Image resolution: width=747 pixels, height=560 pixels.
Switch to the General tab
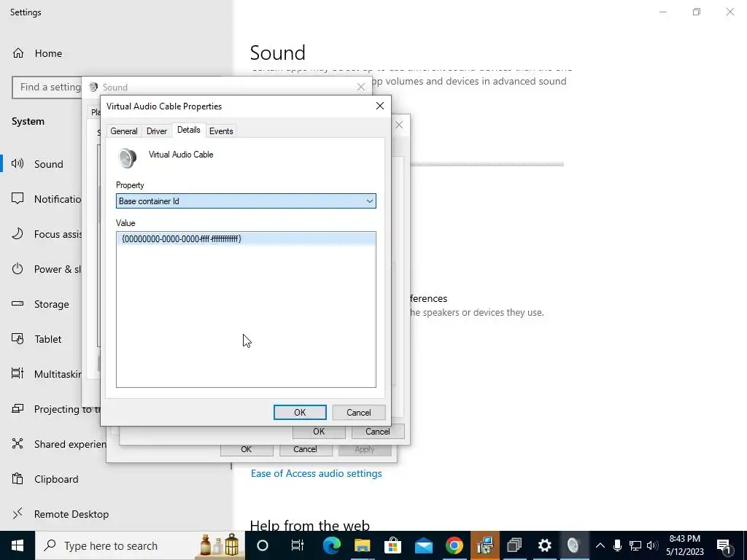coord(124,131)
